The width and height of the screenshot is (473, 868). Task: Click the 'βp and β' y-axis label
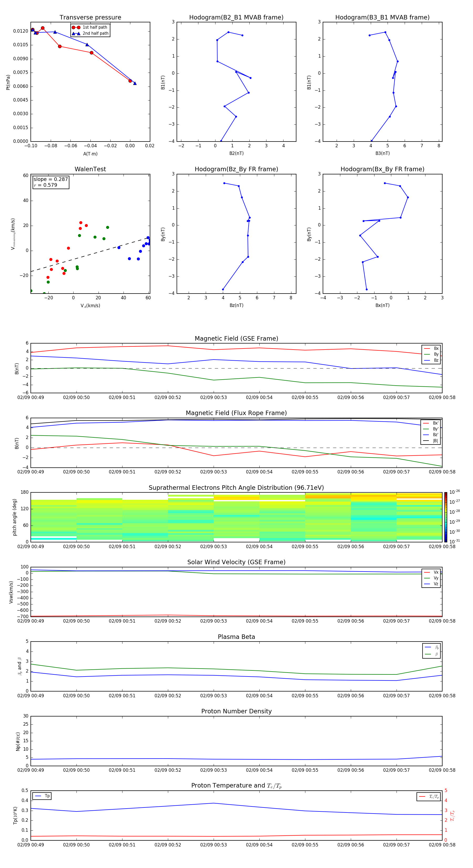click(19, 666)
